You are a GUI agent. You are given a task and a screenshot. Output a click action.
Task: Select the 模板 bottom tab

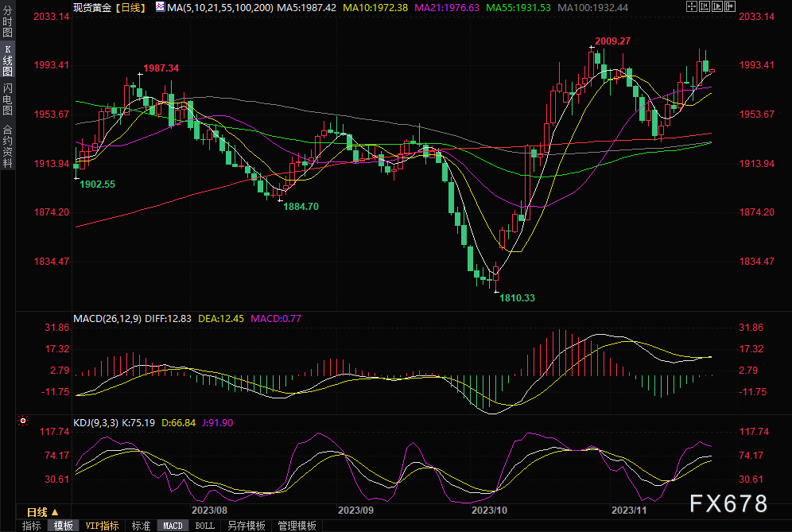click(x=64, y=526)
